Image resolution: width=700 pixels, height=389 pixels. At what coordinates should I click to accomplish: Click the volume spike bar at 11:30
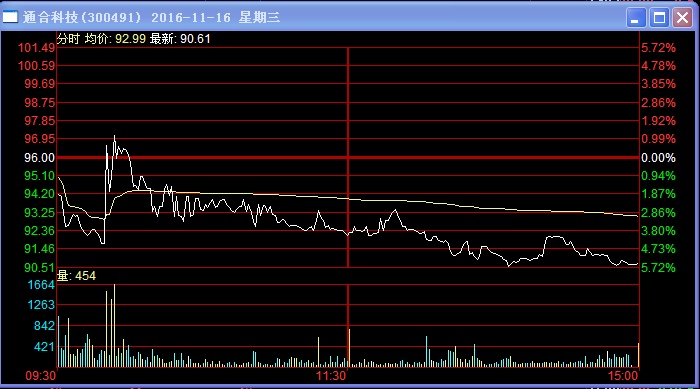(349, 348)
